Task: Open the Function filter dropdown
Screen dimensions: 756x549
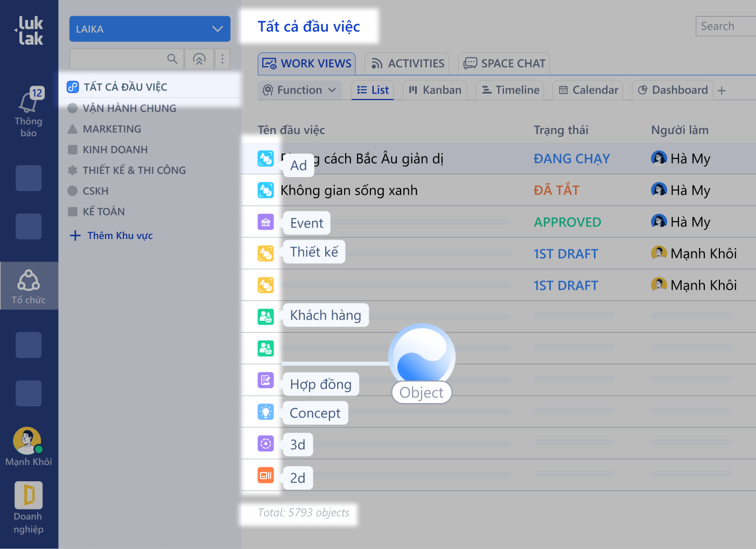Action: coord(299,90)
